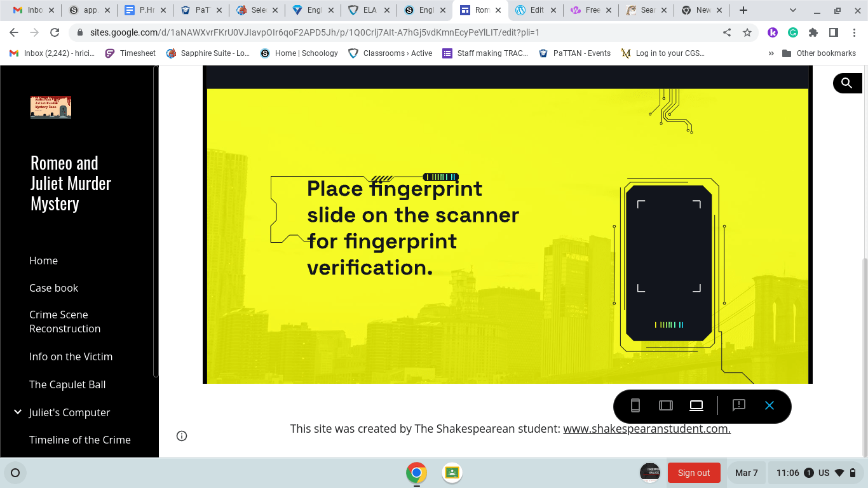The width and height of the screenshot is (868, 488).
Task: Click the send feedback icon in preview bar
Action: (738, 405)
